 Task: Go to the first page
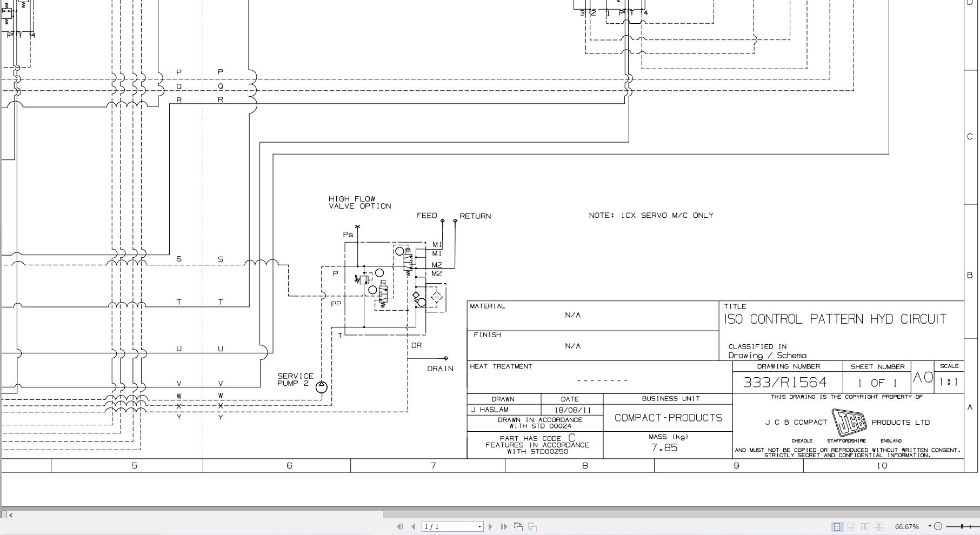click(400, 526)
